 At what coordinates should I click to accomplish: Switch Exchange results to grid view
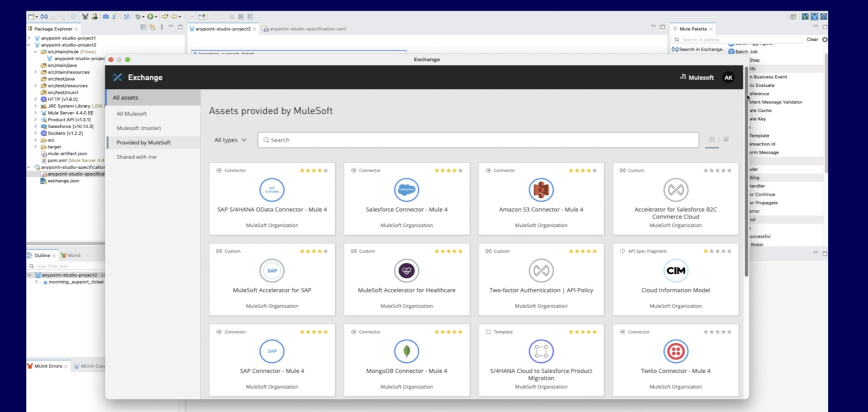(712, 140)
